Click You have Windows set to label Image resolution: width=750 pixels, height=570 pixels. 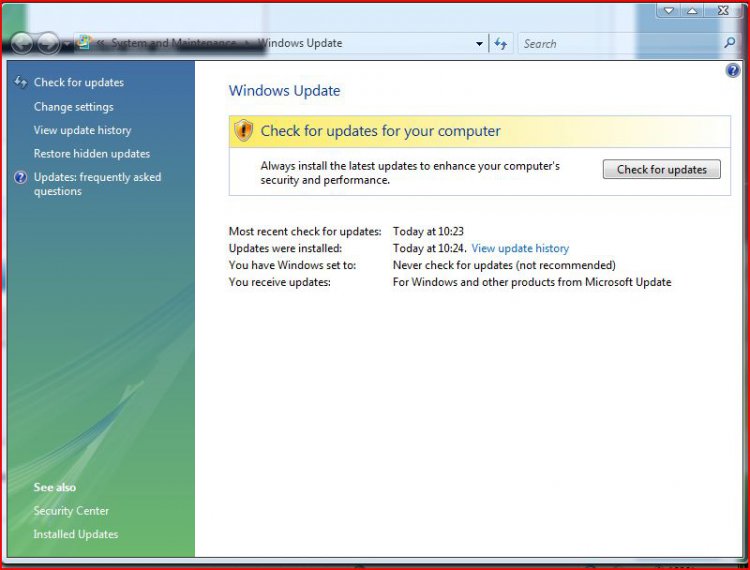click(x=292, y=265)
